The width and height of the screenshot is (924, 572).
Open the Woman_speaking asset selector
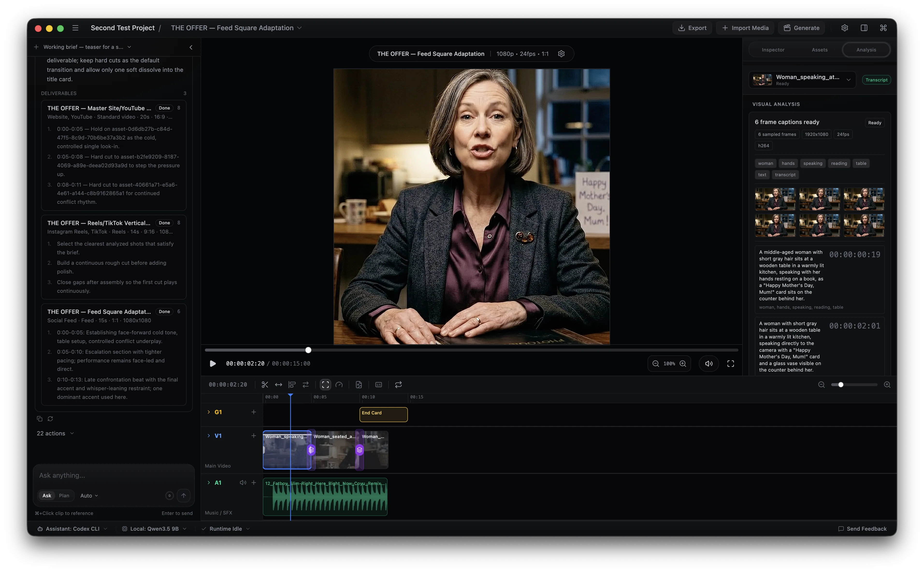pos(802,80)
